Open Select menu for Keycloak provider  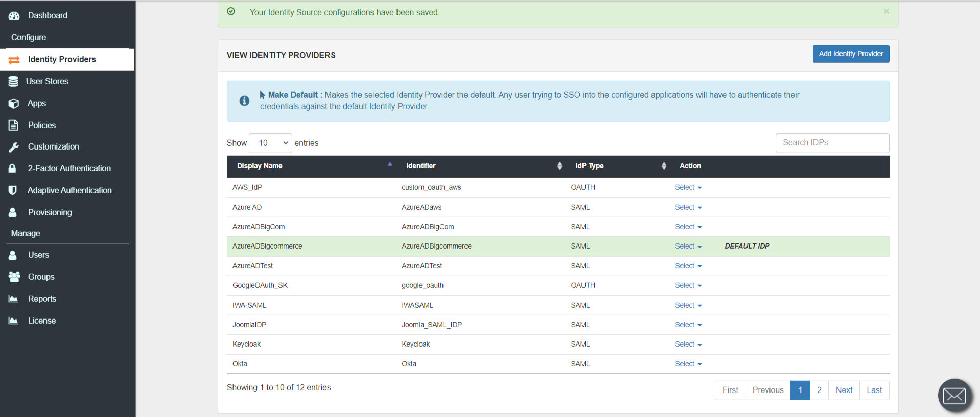(688, 344)
